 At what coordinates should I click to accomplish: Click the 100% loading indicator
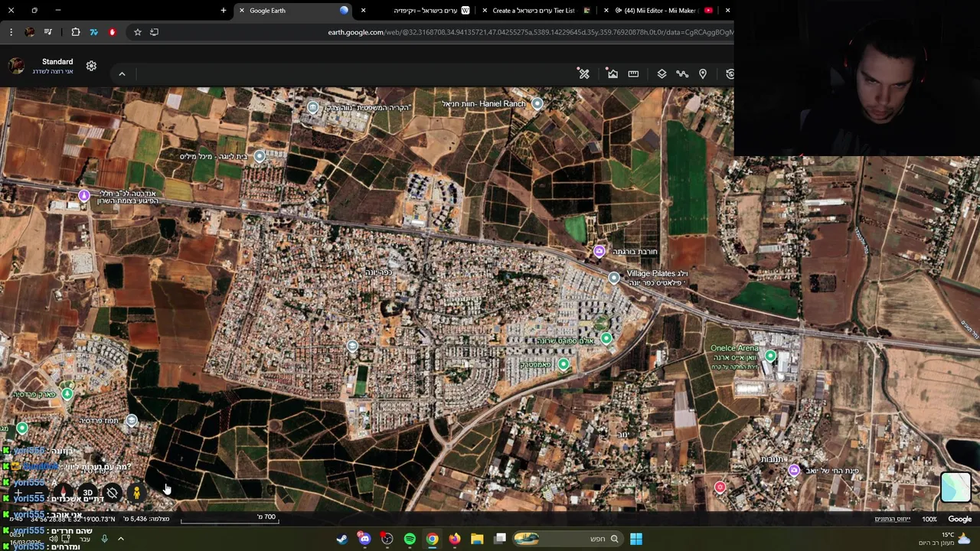click(x=929, y=519)
